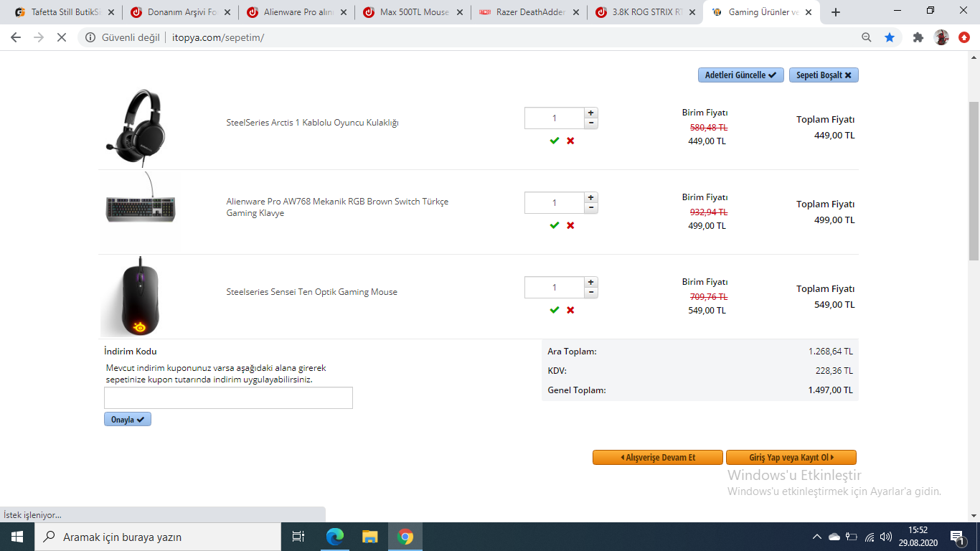Image resolution: width=980 pixels, height=551 pixels.
Task: Click the bookmark star icon
Action: pos(890,37)
